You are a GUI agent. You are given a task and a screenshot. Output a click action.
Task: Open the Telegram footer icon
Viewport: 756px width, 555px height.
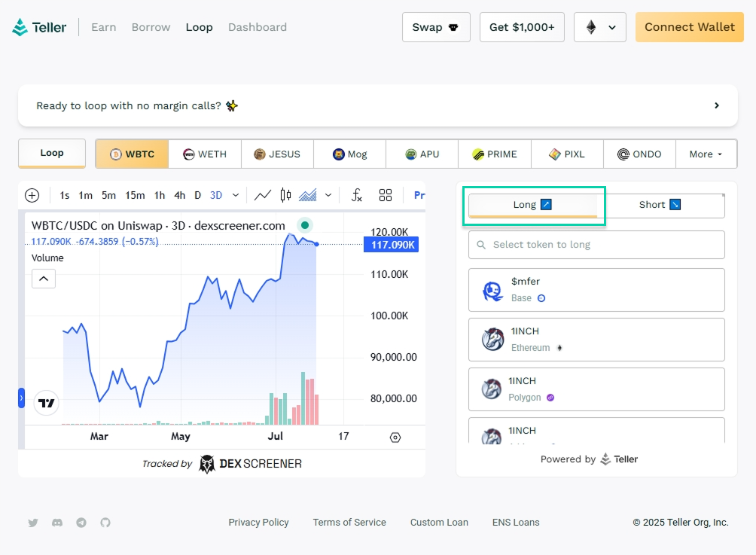[x=81, y=523]
